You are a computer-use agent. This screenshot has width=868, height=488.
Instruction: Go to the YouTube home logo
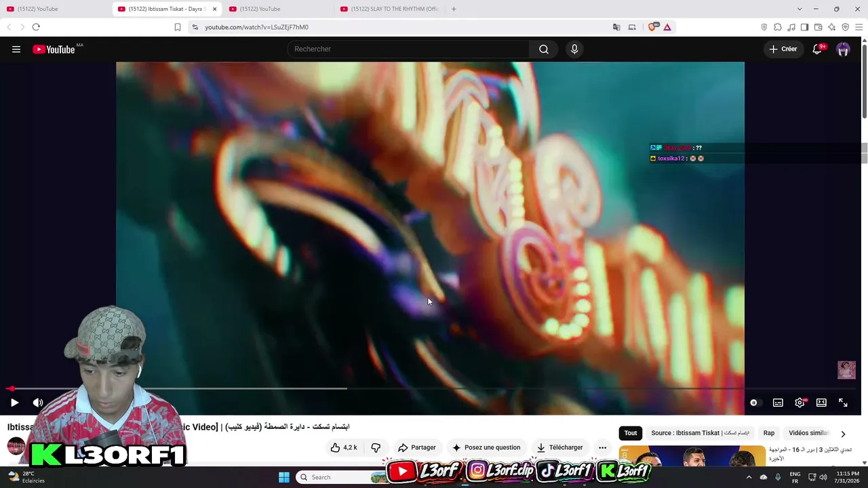(54, 49)
